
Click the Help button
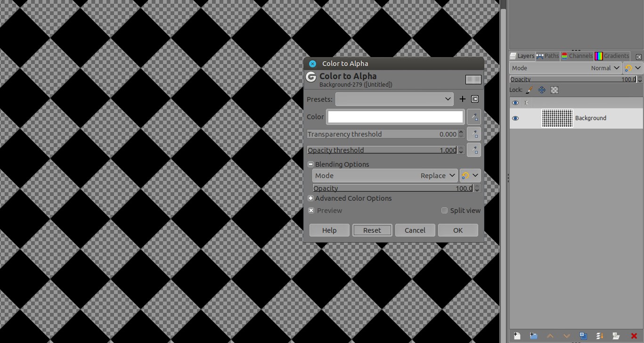[329, 230]
